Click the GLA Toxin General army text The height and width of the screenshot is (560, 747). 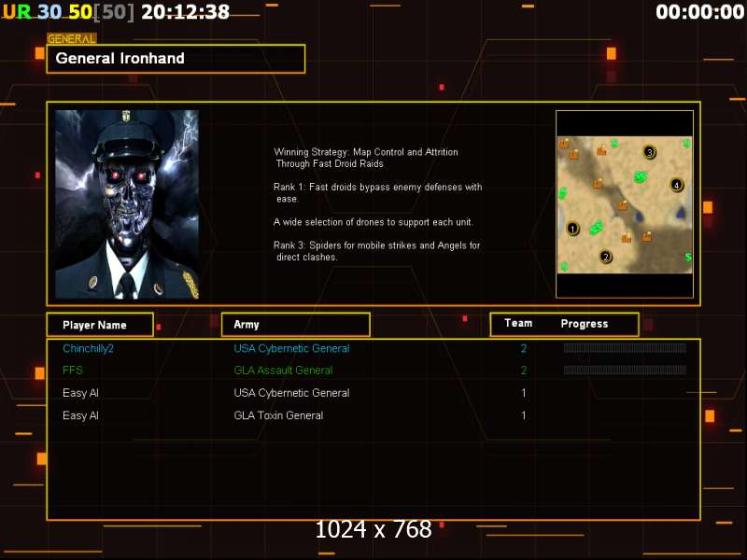point(278,415)
